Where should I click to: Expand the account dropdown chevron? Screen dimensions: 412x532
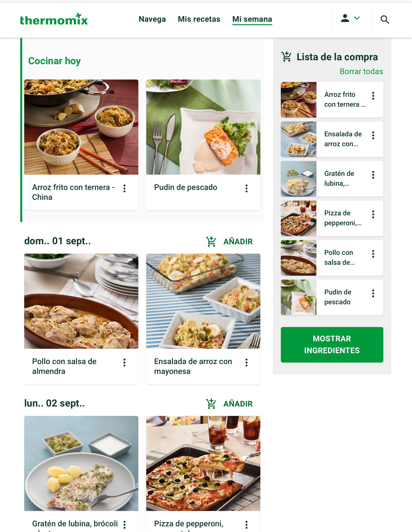357,18
